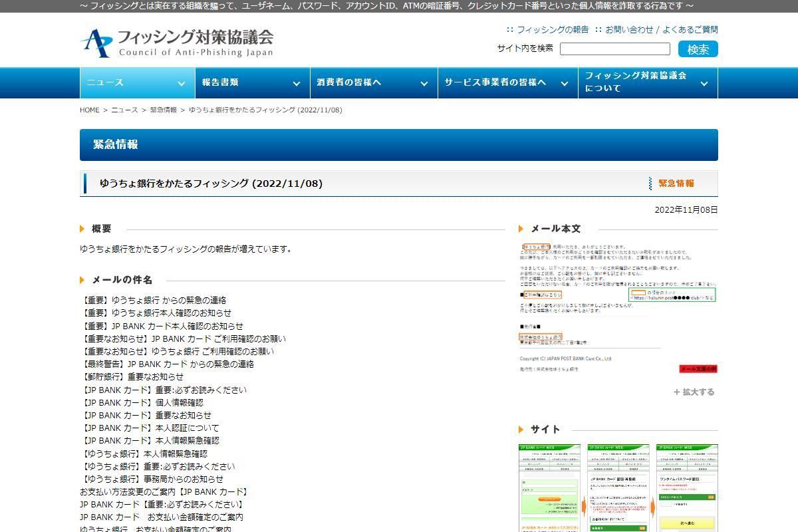Click the 概要 section heading
Image resolution: width=798 pixels, height=532 pixels.
[101, 229]
